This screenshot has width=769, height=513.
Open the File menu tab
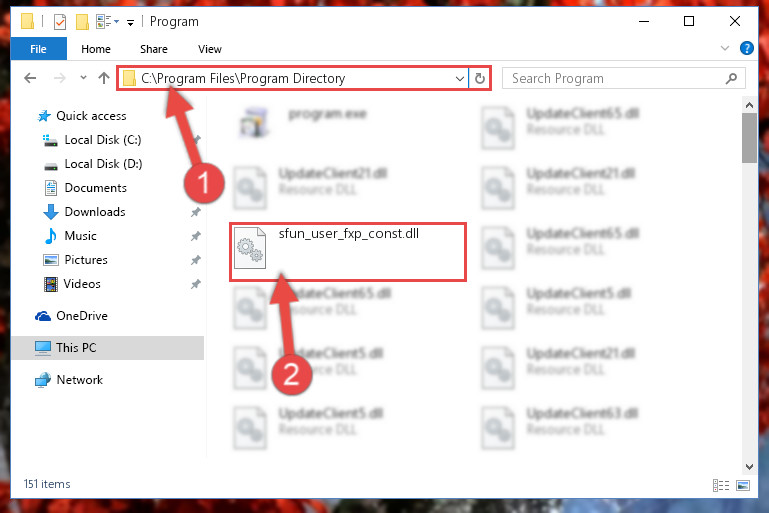(38, 49)
